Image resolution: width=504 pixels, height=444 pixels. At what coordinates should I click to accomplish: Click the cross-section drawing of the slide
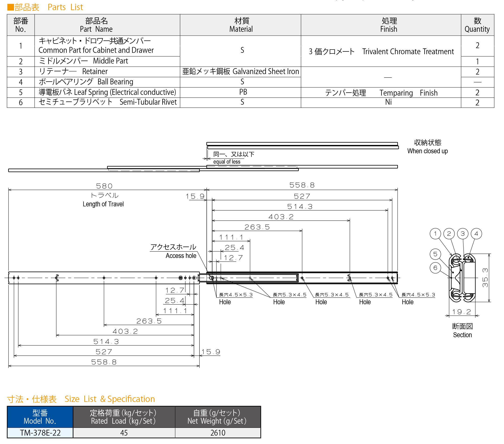coord(462,278)
